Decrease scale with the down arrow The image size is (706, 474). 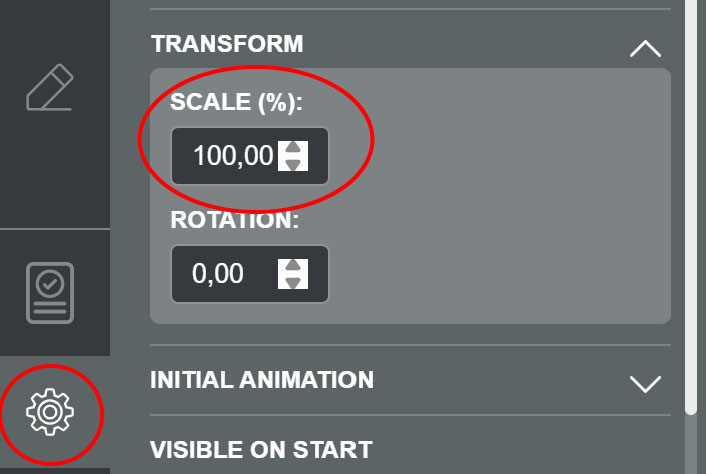(293, 164)
